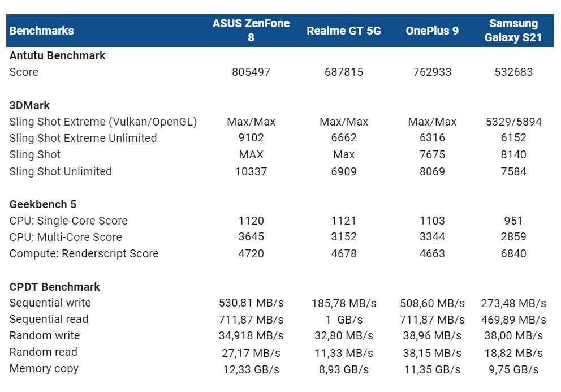Image resolution: width=561 pixels, height=392 pixels.
Task: Click the CPU: Multi-Core Score label
Action: pyautogui.click(x=66, y=237)
